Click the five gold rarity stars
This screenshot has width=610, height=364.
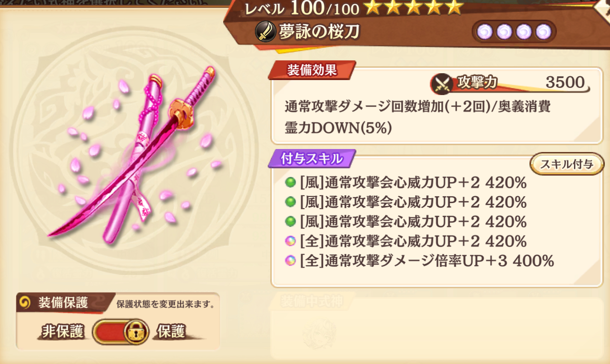pyautogui.click(x=414, y=8)
